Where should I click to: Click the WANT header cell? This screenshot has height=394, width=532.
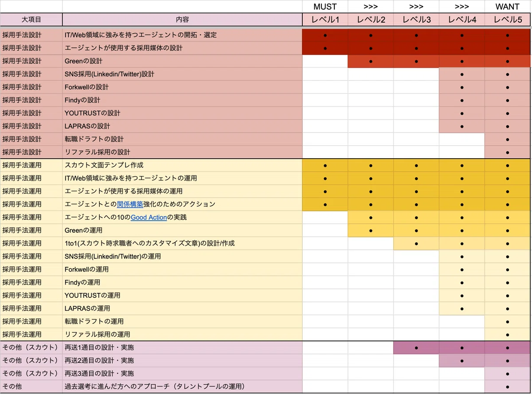pyautogui.click(x=508, y=7)
